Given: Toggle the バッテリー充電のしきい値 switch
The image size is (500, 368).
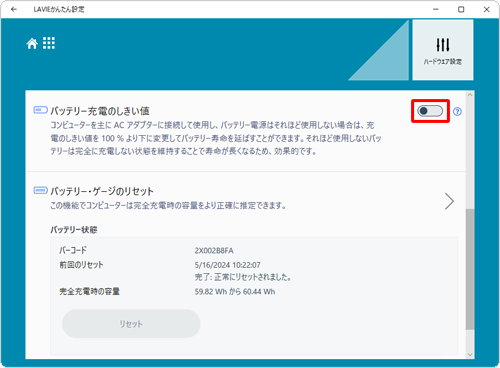Looking at the screenshot, I should (x=430, y=111).
